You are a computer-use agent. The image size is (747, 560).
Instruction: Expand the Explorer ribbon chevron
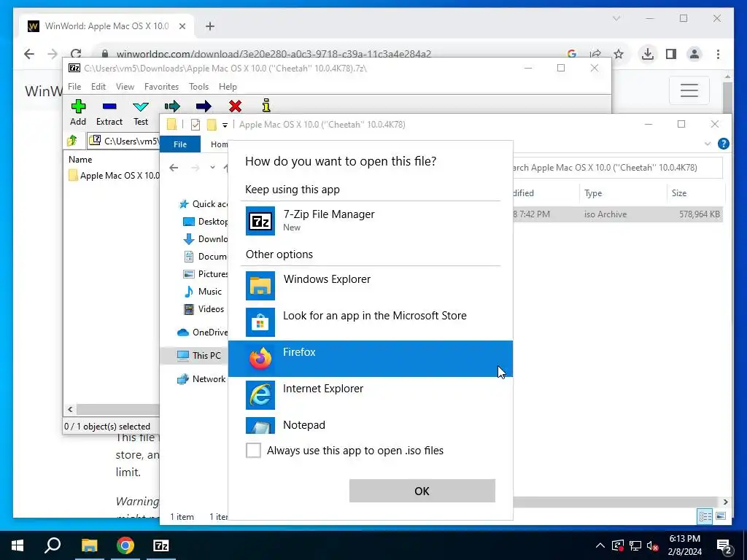pyautogui.click(x=708, y=144)
